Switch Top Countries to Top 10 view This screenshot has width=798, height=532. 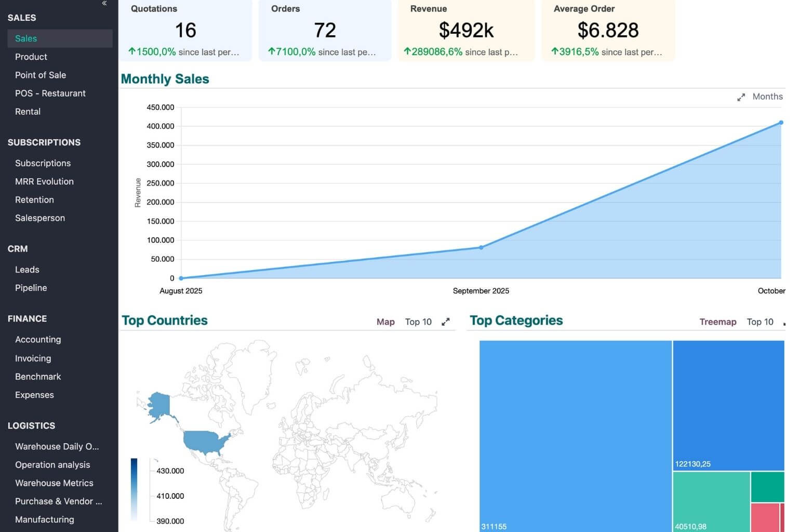418,322
